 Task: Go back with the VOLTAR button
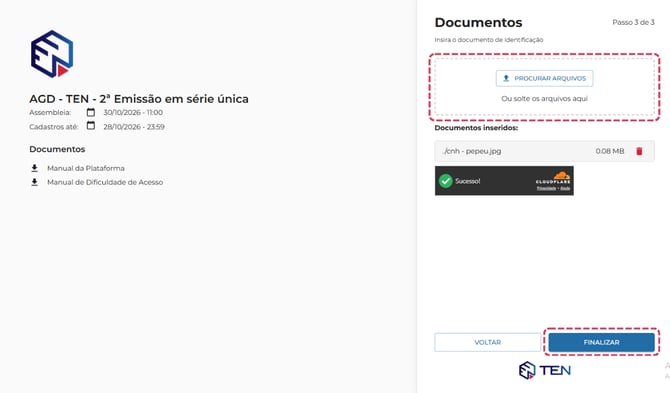point(488,343)
